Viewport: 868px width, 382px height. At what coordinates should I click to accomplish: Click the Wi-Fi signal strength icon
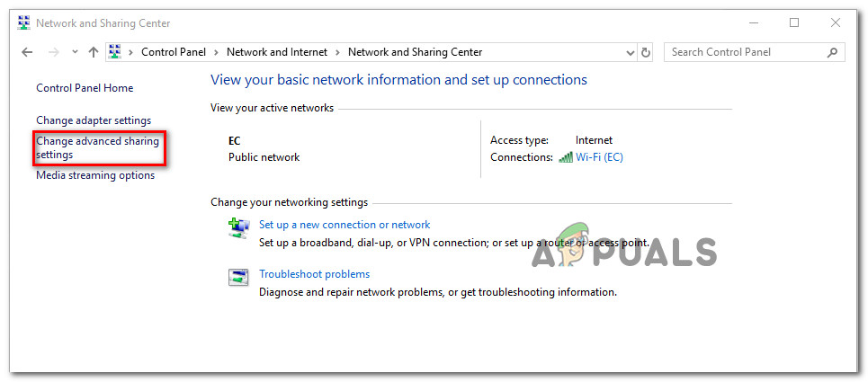[x=566, y=157]
